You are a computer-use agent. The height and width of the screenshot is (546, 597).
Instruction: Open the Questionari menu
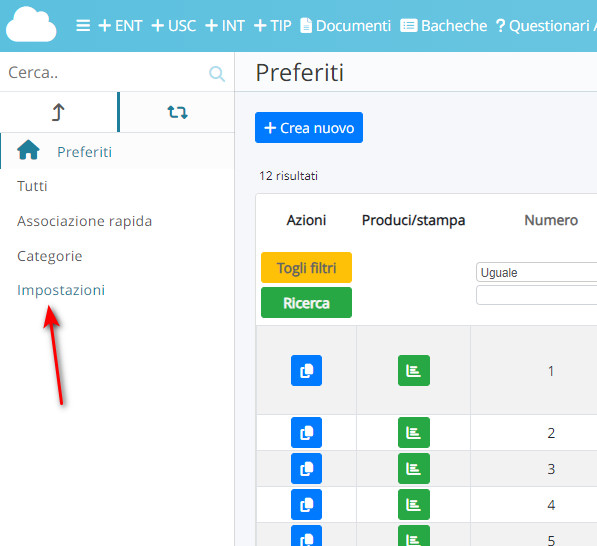(x=543, y=26)
